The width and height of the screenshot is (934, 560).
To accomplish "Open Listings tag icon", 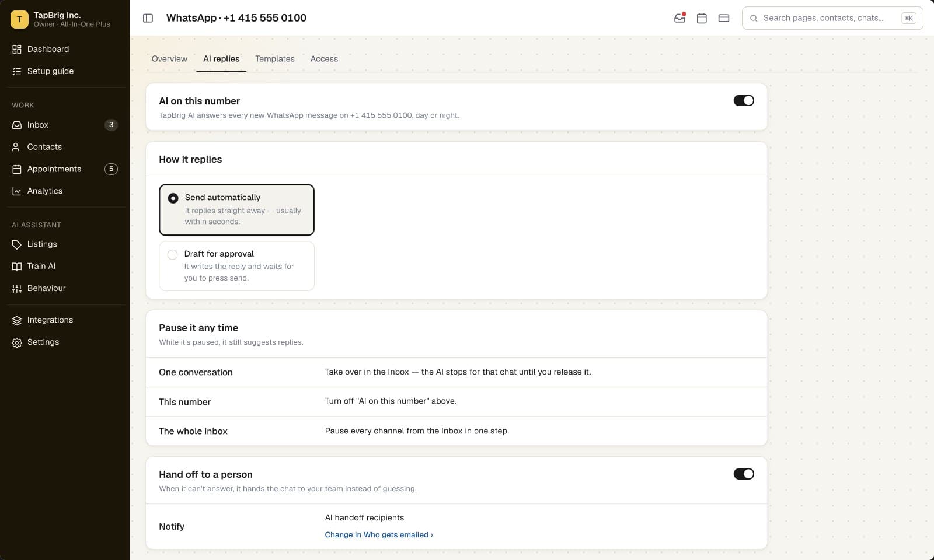I will tap(17, 244).
